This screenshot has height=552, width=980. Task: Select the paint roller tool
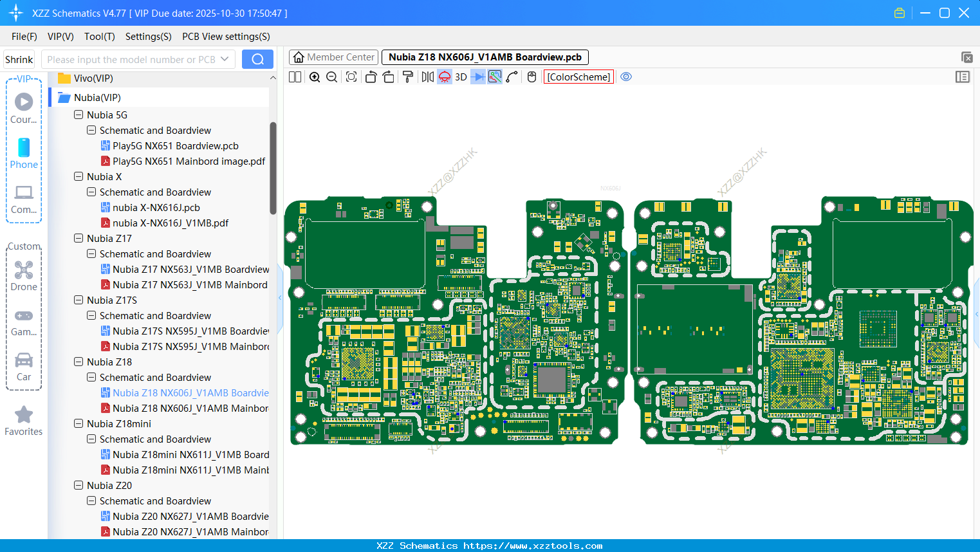pos(408,77)
